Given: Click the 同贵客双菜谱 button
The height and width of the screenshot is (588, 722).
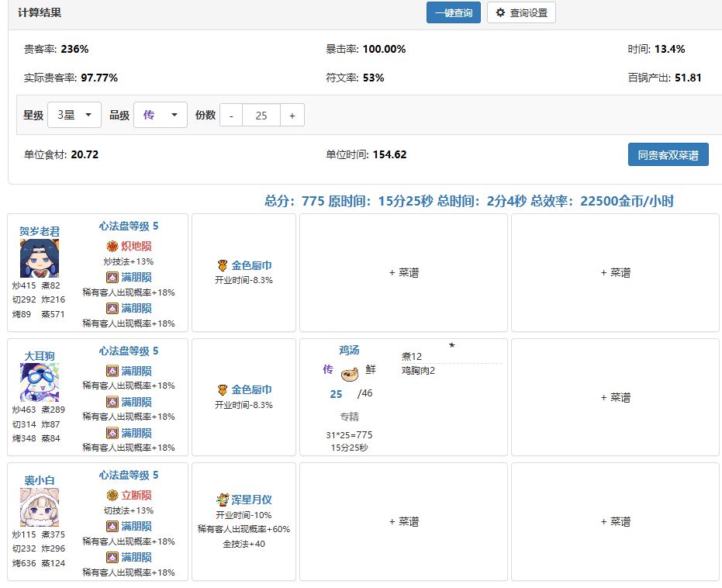Looking at the screenshot, I should pyautogui.click(x=668, y=154).
